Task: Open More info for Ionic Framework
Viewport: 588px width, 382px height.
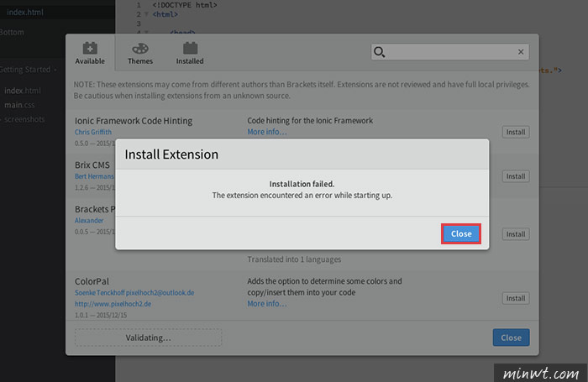Action: [x=267, y=132]
